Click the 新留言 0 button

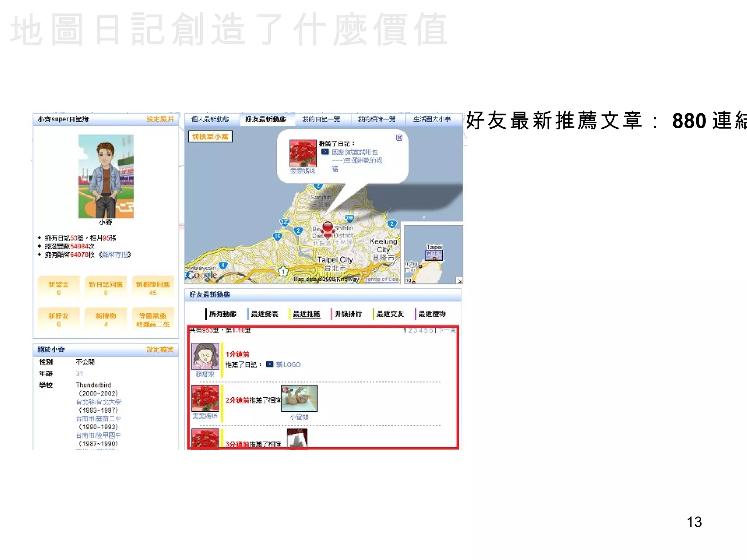(59, 288)
